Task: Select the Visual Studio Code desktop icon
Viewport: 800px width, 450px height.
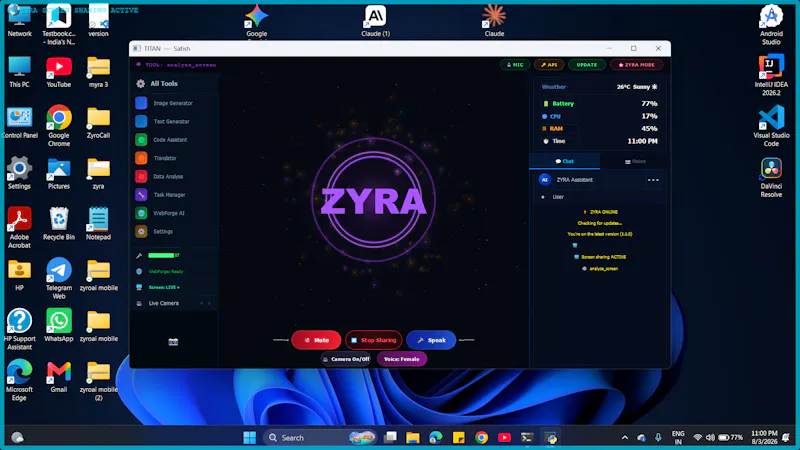Action: click(x=771, y=126)
